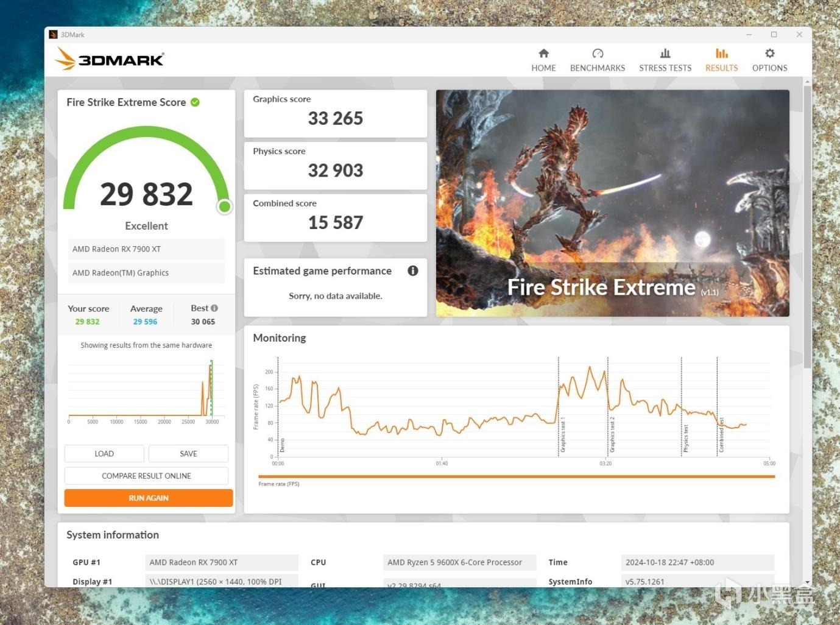
Task: Click the AMD Ryzen 5 9600X CPU field
Action: (x=459, y=562)
